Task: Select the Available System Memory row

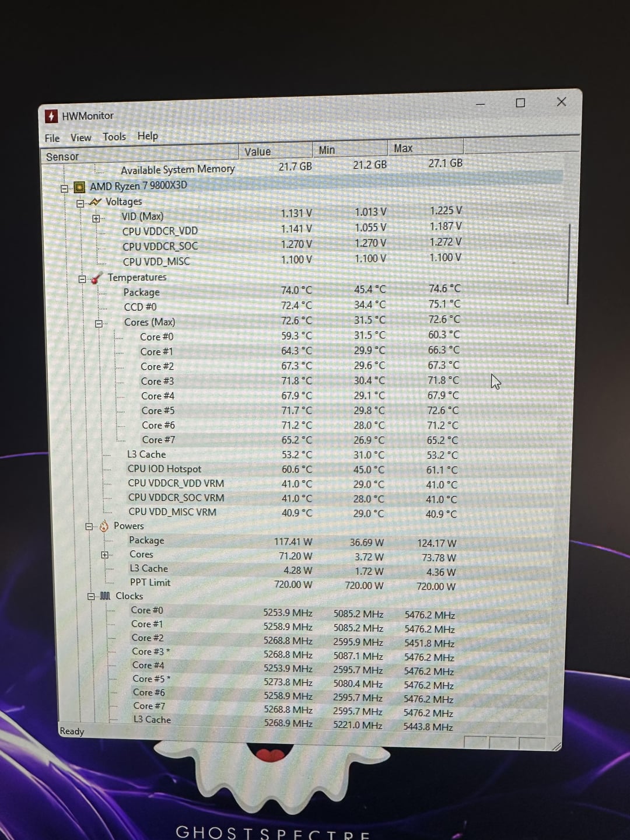Action: pos(292,168)
